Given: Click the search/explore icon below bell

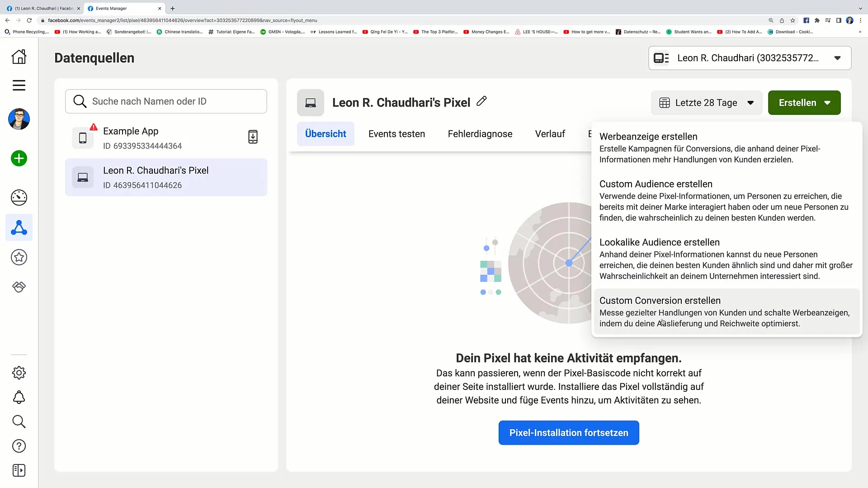Looking at the screenshot, I should [x=19, y=422].
